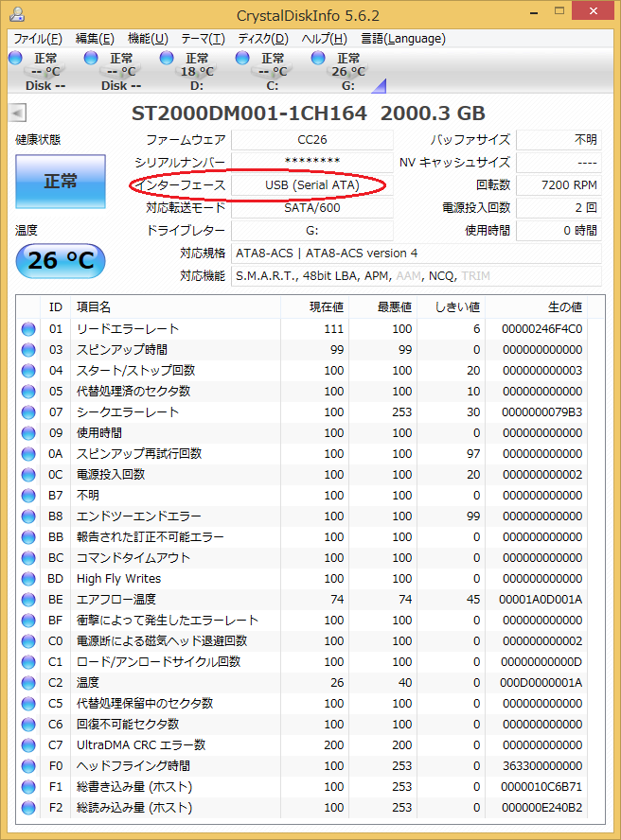Open the 言語(Language) menu
Screen dimensions: 621x840
pyautogui.click(x=402, y=39)
